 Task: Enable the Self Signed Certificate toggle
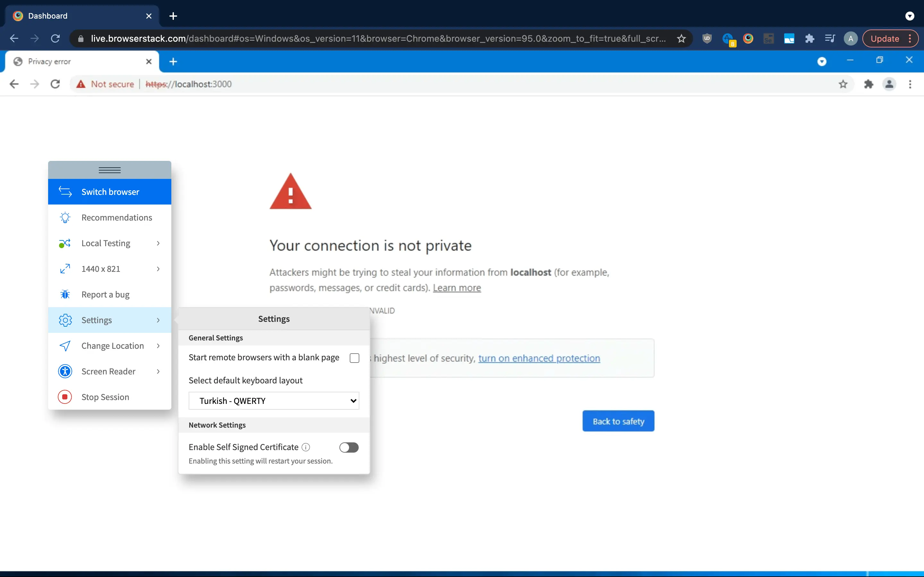349,447
